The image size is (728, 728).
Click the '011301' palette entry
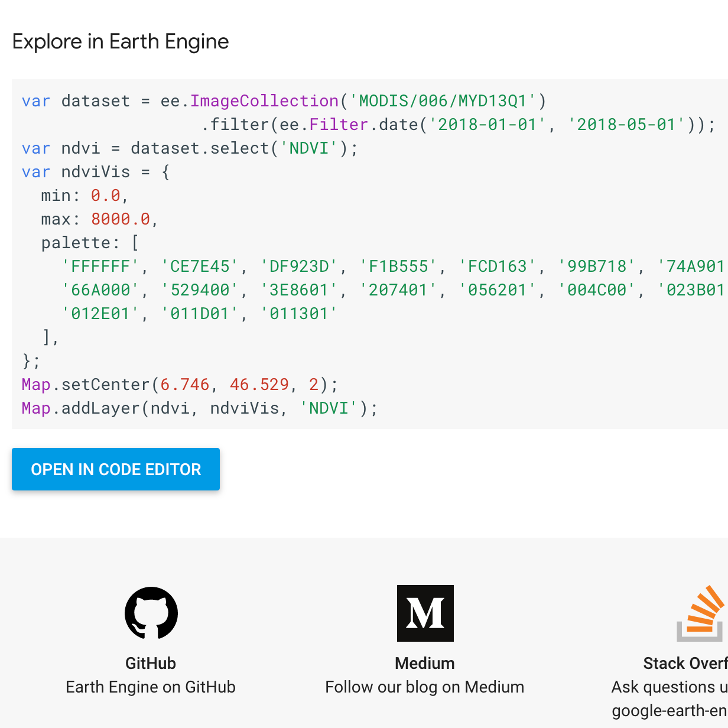click(x=300, y=314)
